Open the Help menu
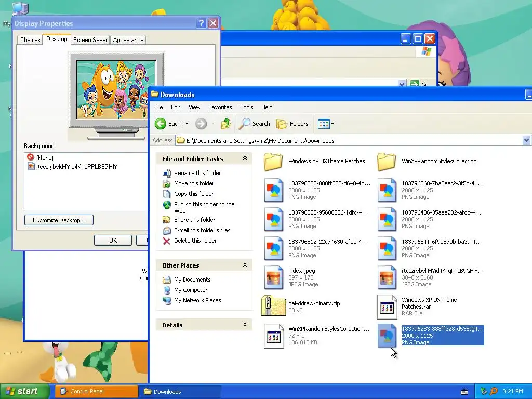The width and height of the screenshot is (532, 399). [267, 107]
